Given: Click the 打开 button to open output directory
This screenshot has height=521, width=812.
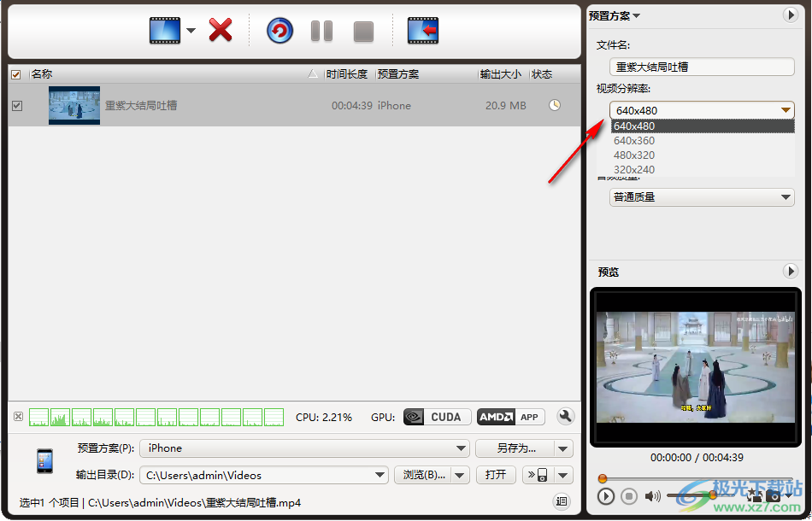Looking at the screenshot, I should [496, 474].
